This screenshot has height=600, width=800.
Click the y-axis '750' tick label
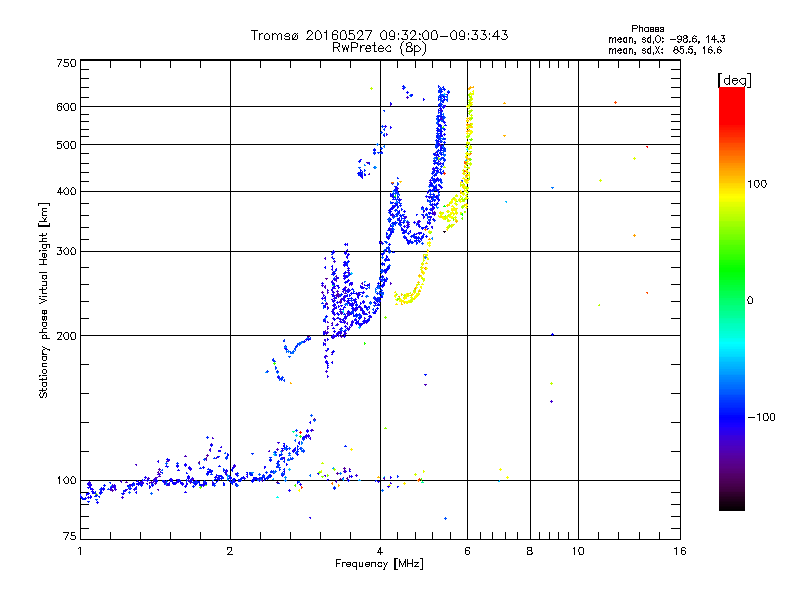(x=66, y=63)
